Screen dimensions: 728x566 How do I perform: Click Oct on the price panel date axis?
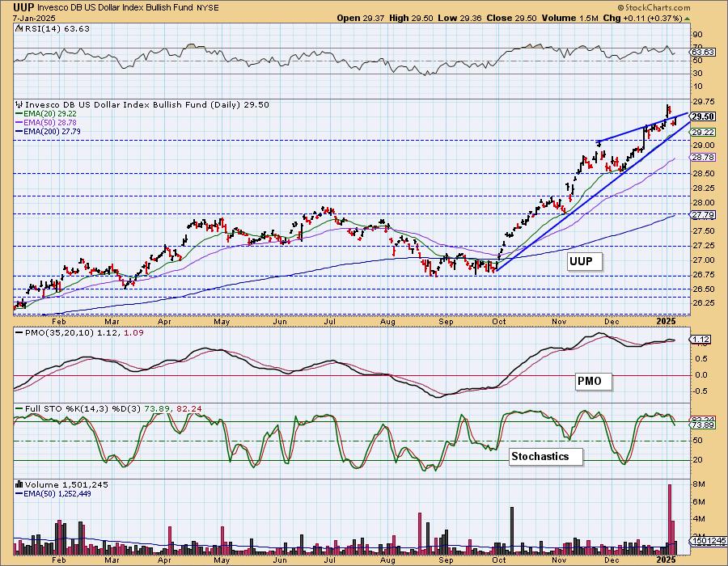(x=498, y=321)
